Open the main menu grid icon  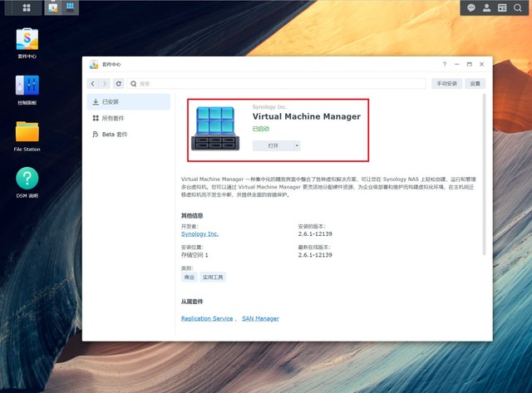point(27,7)
